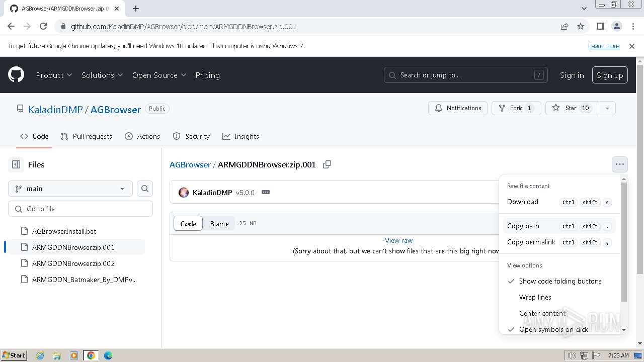Open the Code repository tab
Viewport: 644px width, 362px height.
[x=34, y=136]
